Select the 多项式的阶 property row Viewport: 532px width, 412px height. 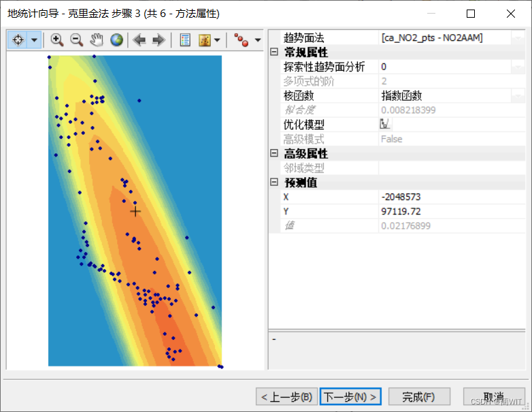pos(403,81)
